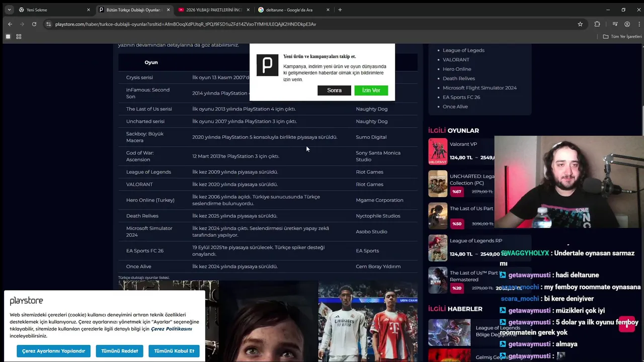Open the Valorant VP game thumbnail
The width and height of the screenshot is (644, 362).
438,151
